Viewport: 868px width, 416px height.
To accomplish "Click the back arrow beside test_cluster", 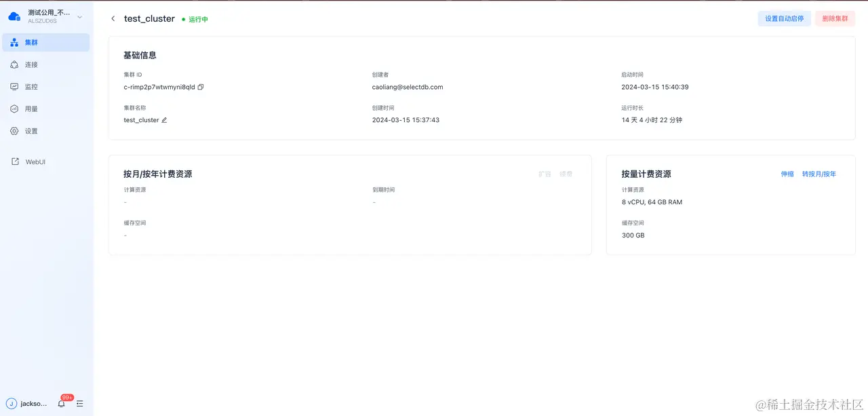I will (x=113, y=19).
